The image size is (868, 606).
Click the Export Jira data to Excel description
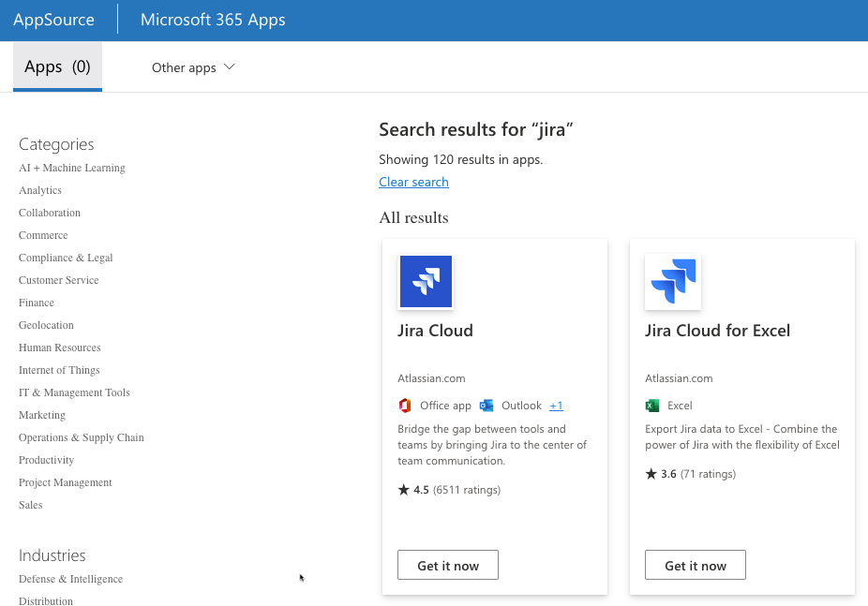click(742, 436)
